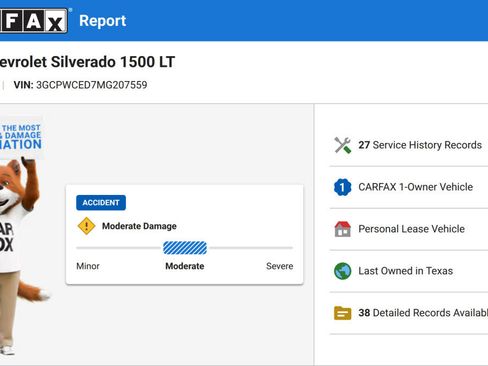The width and height of the screenshot is (488, 366).
Task: Click the Severe label on damage scale
Action: click(280, 266)
